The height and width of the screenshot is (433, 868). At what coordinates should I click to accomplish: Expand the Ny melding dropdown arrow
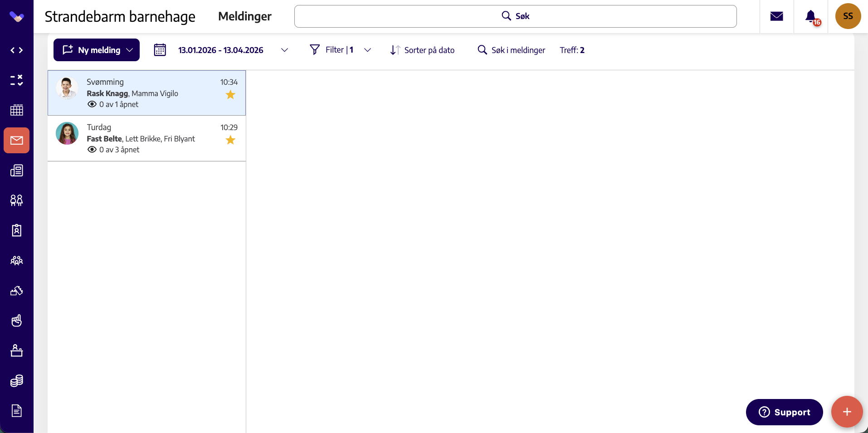pyautogui.click(x=130, y=50)
